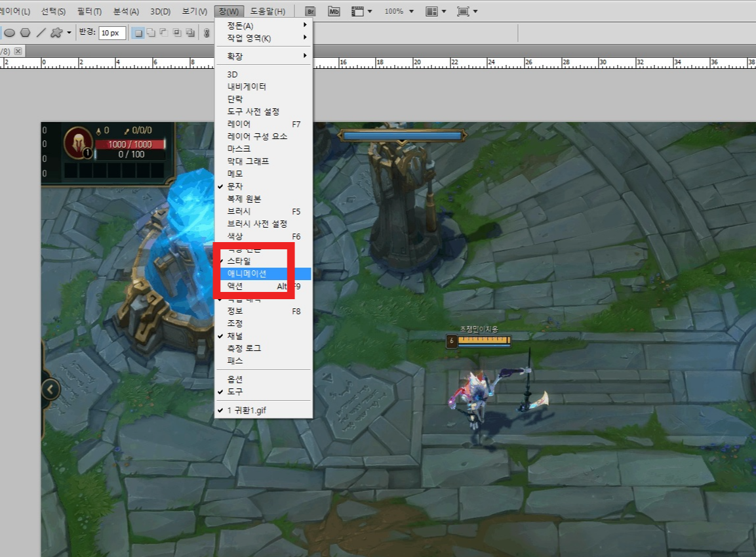Choose the exclude overlapping shape areas icon
The image size is (756, 557).
pyautogui.click(x=190, y=33)
